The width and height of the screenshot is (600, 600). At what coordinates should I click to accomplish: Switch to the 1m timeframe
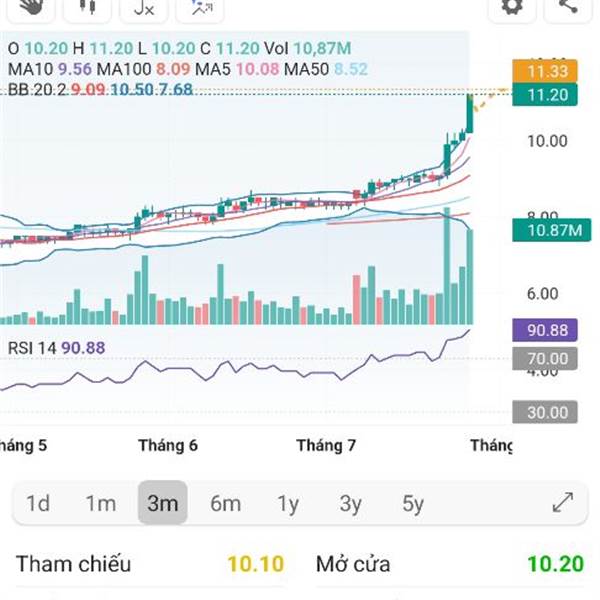click(x=101, y=503)
